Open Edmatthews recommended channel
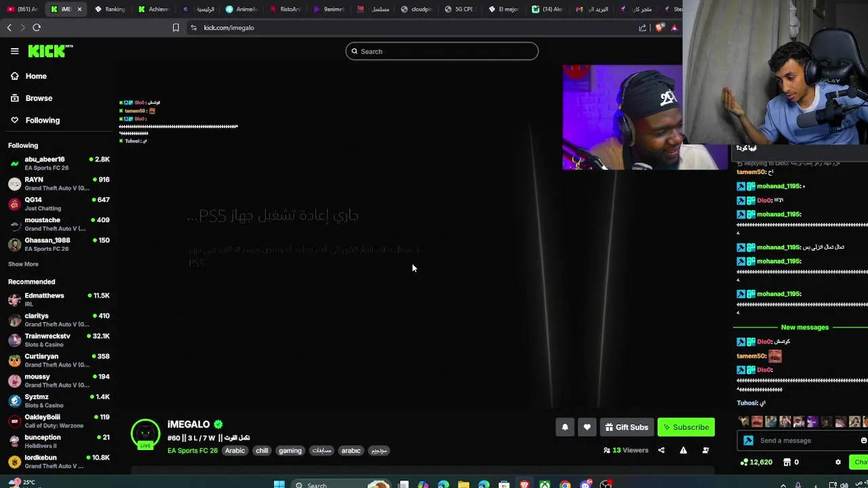868x488 pixels. point(58,300)
